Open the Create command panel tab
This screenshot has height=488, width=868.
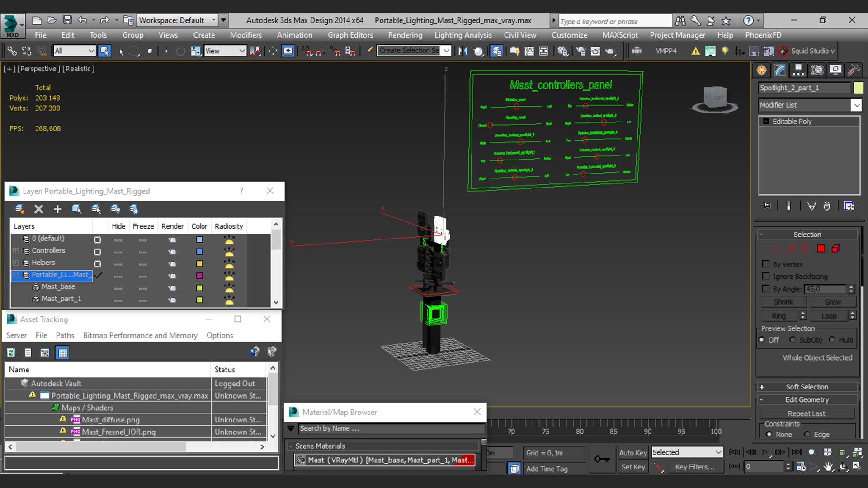[762, 70]
